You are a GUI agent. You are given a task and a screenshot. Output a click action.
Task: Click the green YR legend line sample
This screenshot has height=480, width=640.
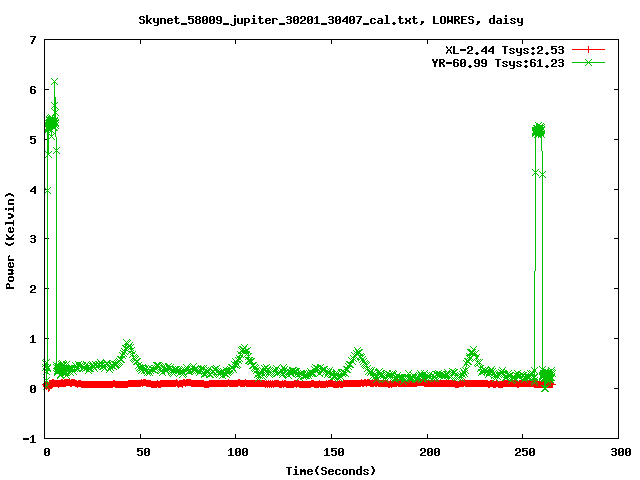[588, 62]
